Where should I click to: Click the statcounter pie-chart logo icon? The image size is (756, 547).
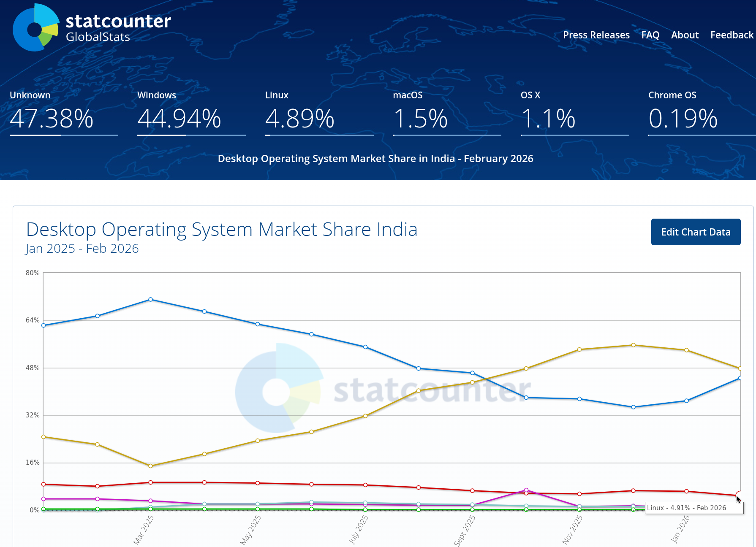pyautogui.click(x=36, y=28)
